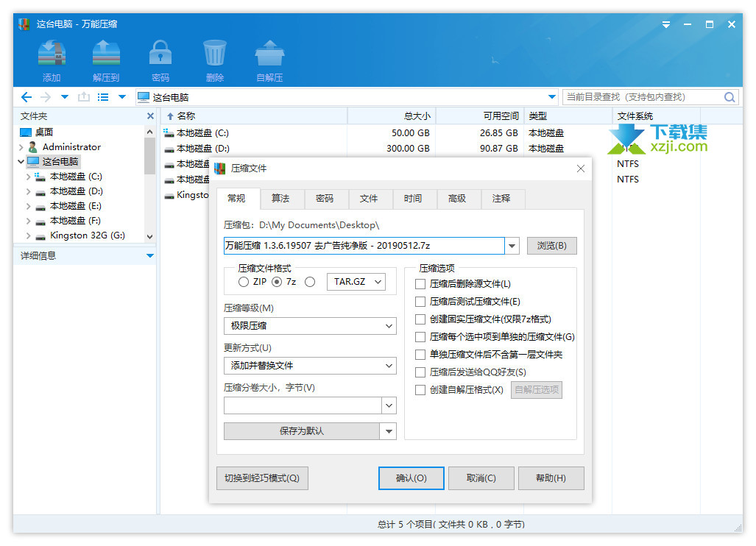Go forward with the right arrow
Screen dimensions: 756x546
coord(46,97)
